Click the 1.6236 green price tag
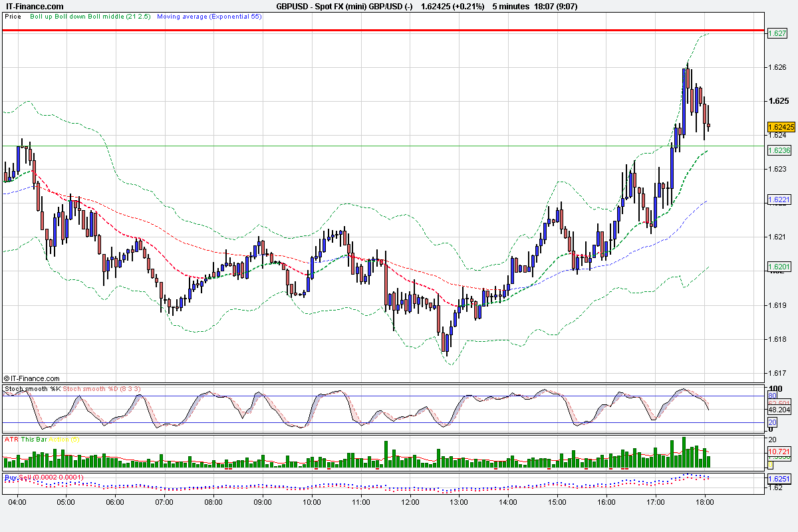Image resolution: width=798 pixels, height=532 pixels. pyautogui.click(x=779, y=150)
